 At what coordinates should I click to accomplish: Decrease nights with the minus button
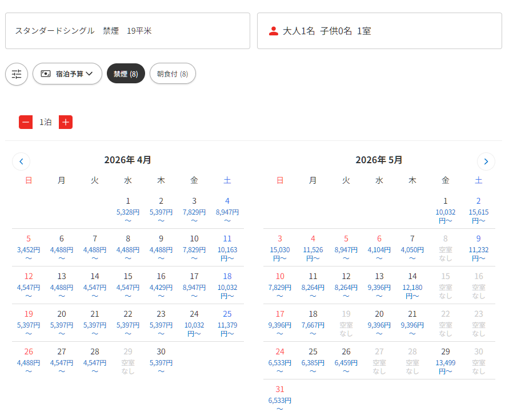26,122
